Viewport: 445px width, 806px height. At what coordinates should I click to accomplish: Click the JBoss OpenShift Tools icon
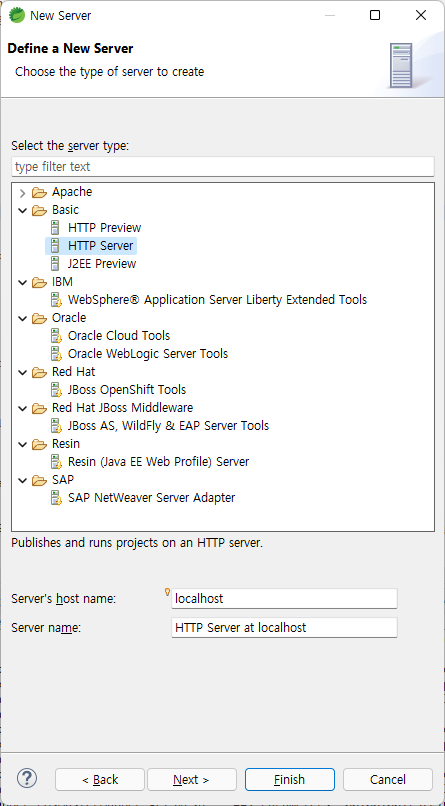pos(56,390)
